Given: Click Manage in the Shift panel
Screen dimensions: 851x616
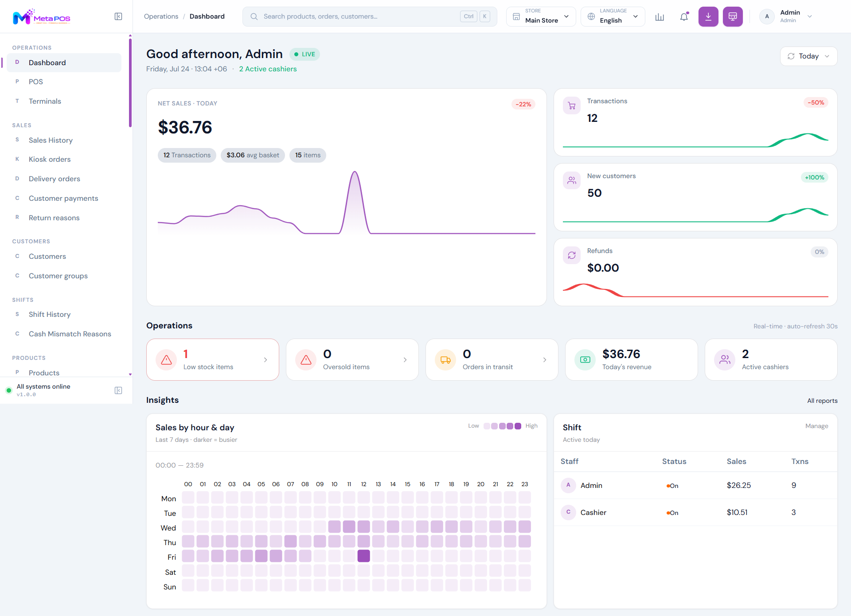Looking at the screenshot, I should [816, 426].
